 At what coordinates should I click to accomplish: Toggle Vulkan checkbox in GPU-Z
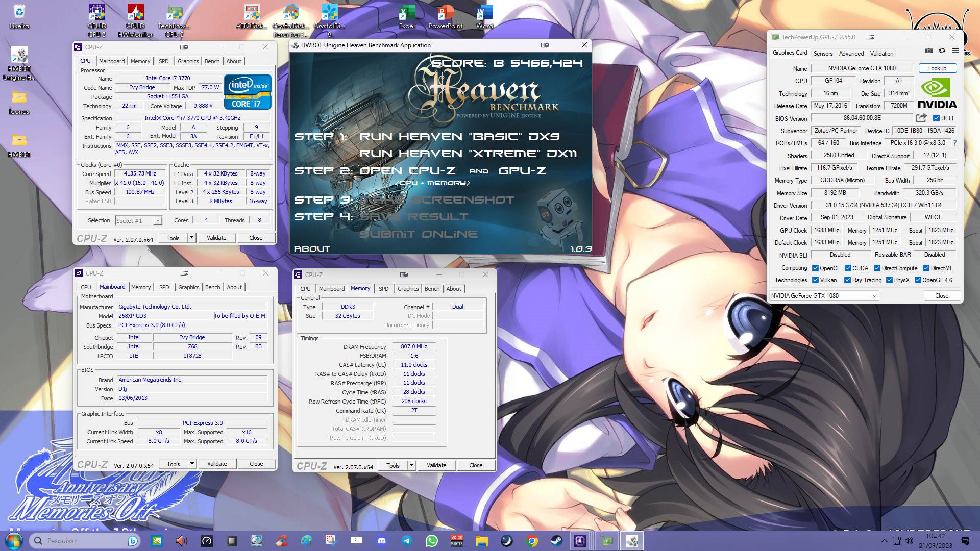coord(815,280)
